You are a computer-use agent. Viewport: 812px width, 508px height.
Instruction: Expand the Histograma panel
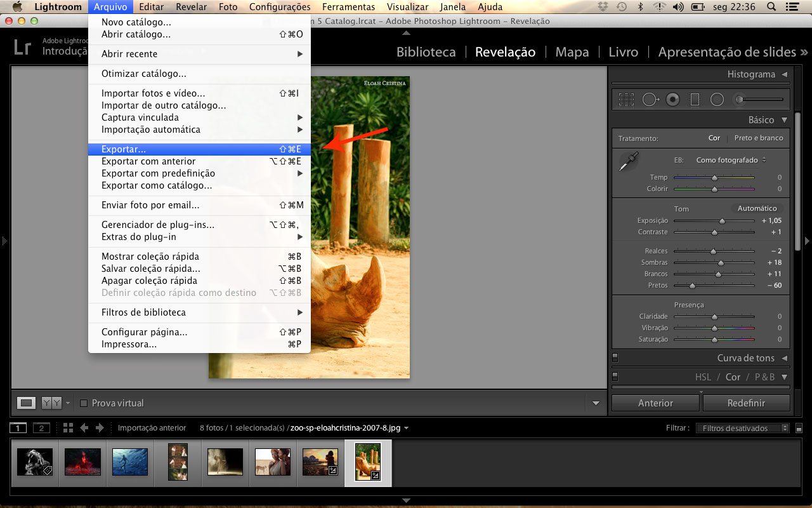coord(784,74)
